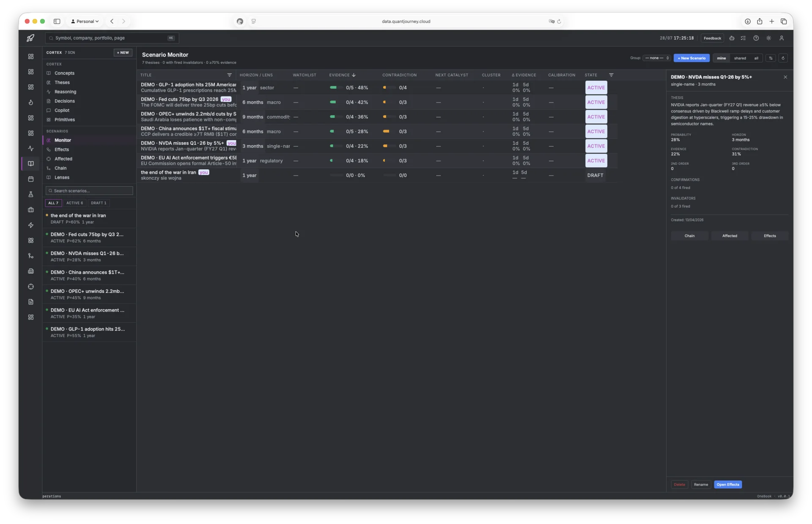Focus the Search scenarios input
The width and height of the screenshot is (812, 524).
(89, 191)
